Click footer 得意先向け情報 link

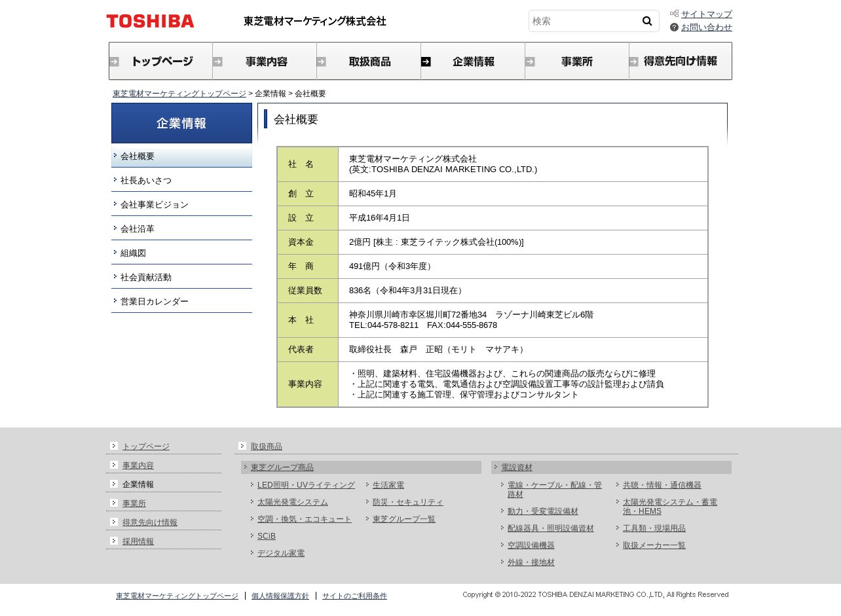[150, 522]
